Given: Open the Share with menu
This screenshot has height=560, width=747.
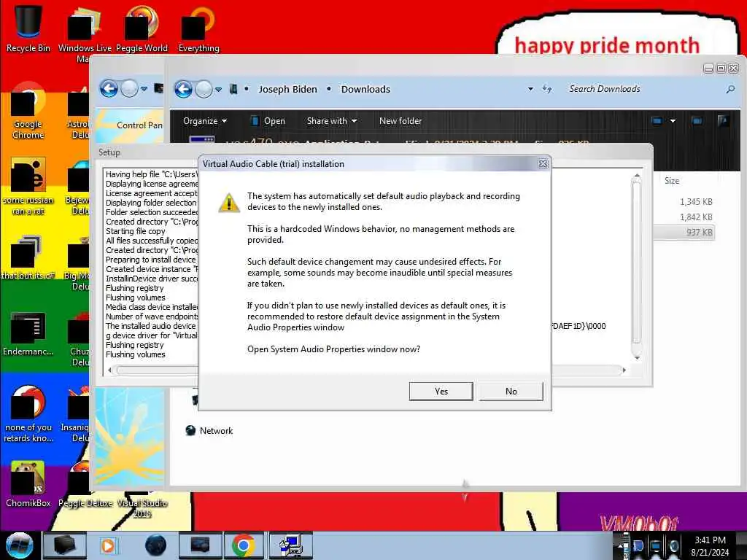Looking at the screenshot, I should click(x=332, y=121).
